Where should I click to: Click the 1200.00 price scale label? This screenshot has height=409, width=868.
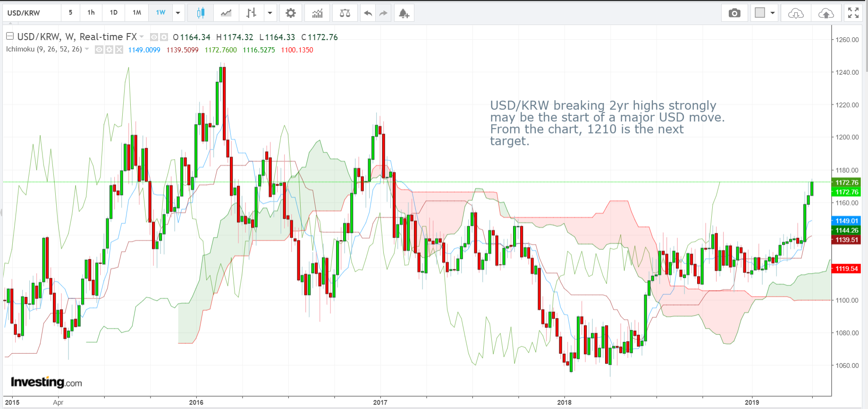847,137
